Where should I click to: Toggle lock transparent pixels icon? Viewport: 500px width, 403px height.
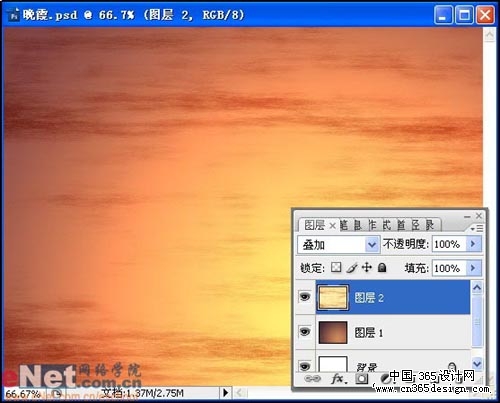[x=336, y=267]
